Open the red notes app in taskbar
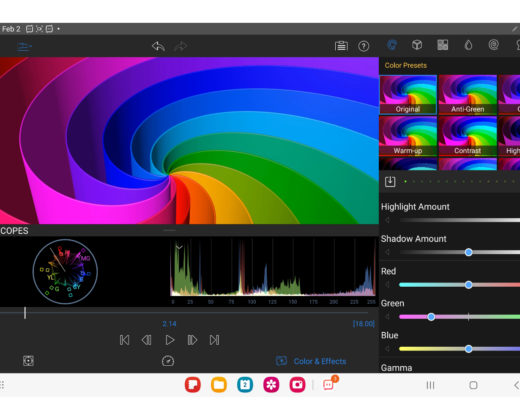 pyautogui.click(x=193, y=385)
